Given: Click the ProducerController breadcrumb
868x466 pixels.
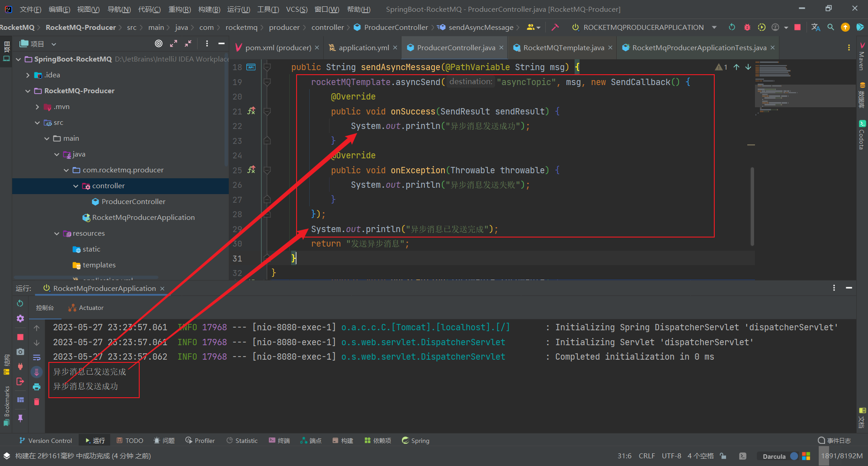Looking at the screenshot, I should 391,27.
